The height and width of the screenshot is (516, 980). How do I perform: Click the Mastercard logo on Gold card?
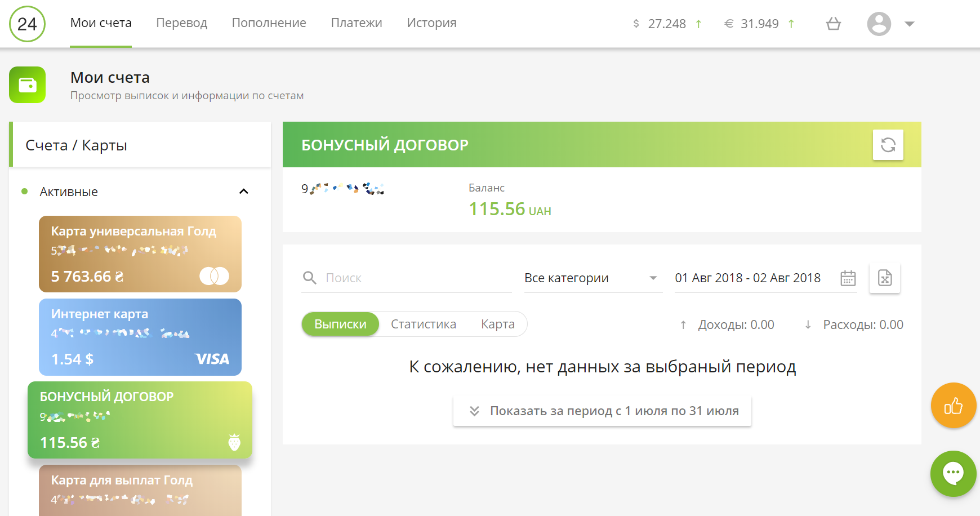pyautogui.click(x=214, y=276)
